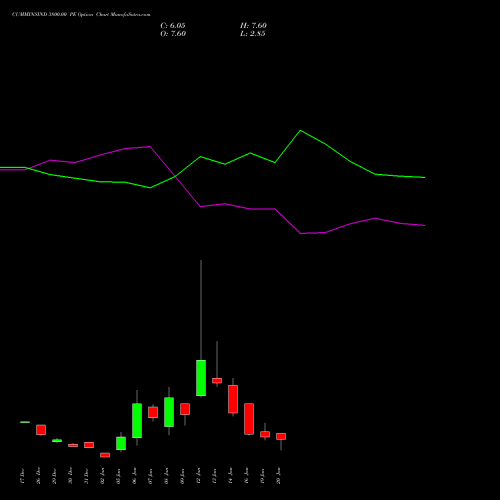Viewport: 500px width, 500px height.
Task: Click the purple indicator line's highest peak
Action: (x=150, y=146)
